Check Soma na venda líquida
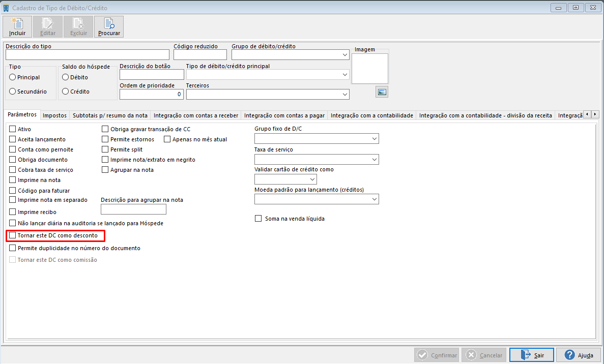 (x=258, y=219)
